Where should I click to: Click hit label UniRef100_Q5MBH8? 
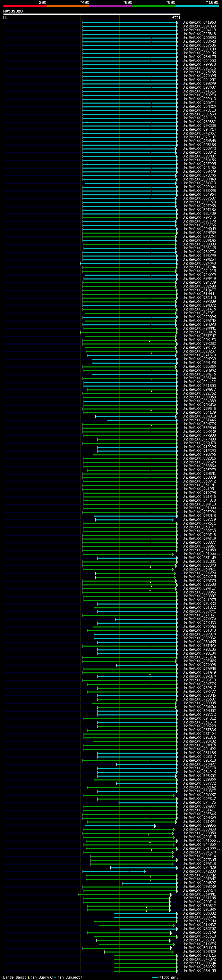[x=199, y=141]
